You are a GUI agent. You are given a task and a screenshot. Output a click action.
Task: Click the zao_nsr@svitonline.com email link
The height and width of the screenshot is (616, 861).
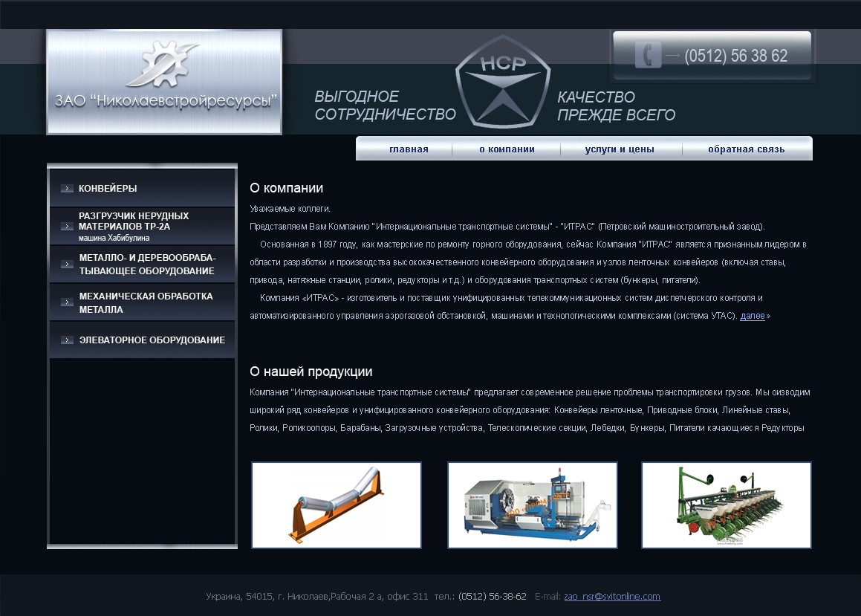612,597
